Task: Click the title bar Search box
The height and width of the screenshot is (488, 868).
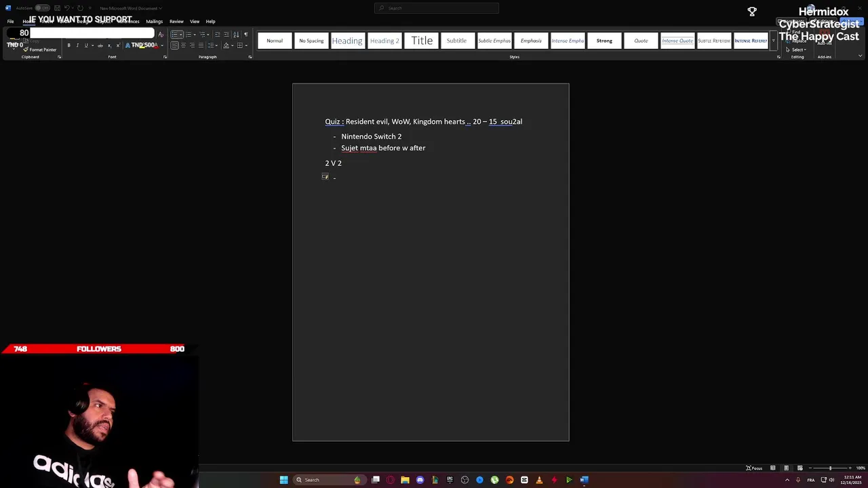Action: click(437, 8)
